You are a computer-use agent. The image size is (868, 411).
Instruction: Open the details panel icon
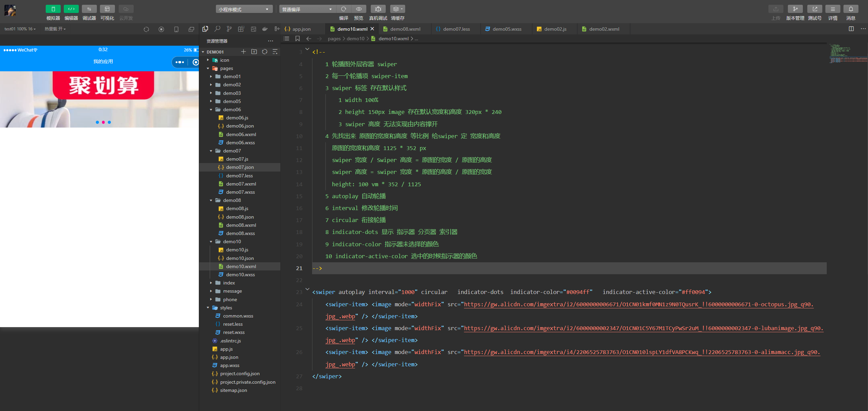tap(833, 9)
